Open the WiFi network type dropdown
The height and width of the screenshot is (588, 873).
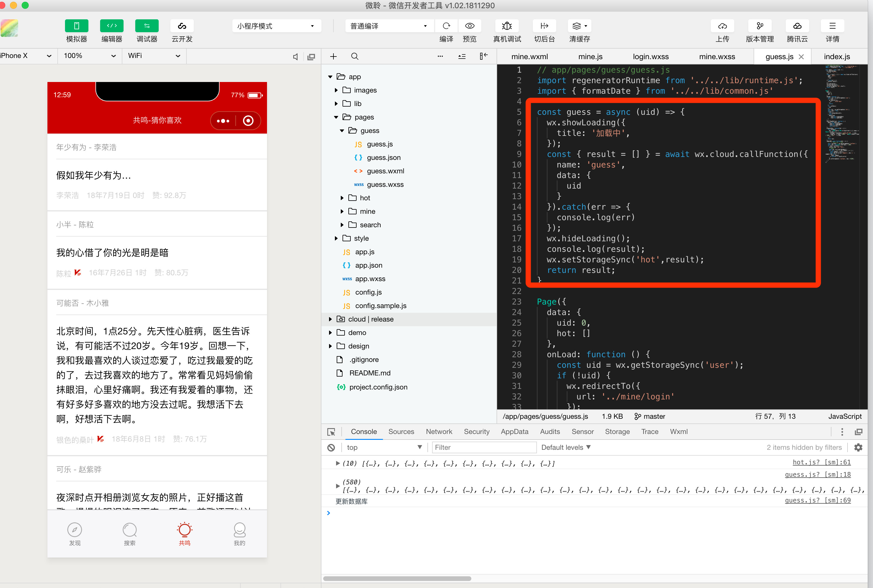pyautogui.click(x=154, y=56)
